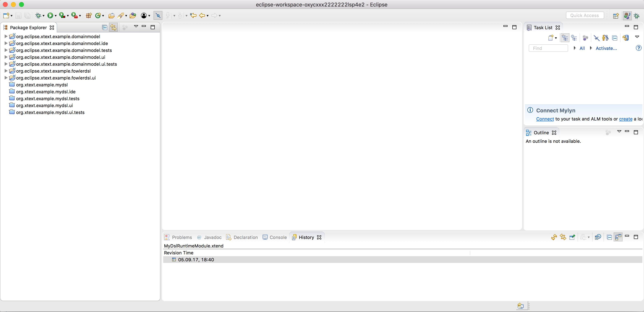Toggle Link with Editor in Package Explorer
The image size is (644, 312).
coord(113,27)
